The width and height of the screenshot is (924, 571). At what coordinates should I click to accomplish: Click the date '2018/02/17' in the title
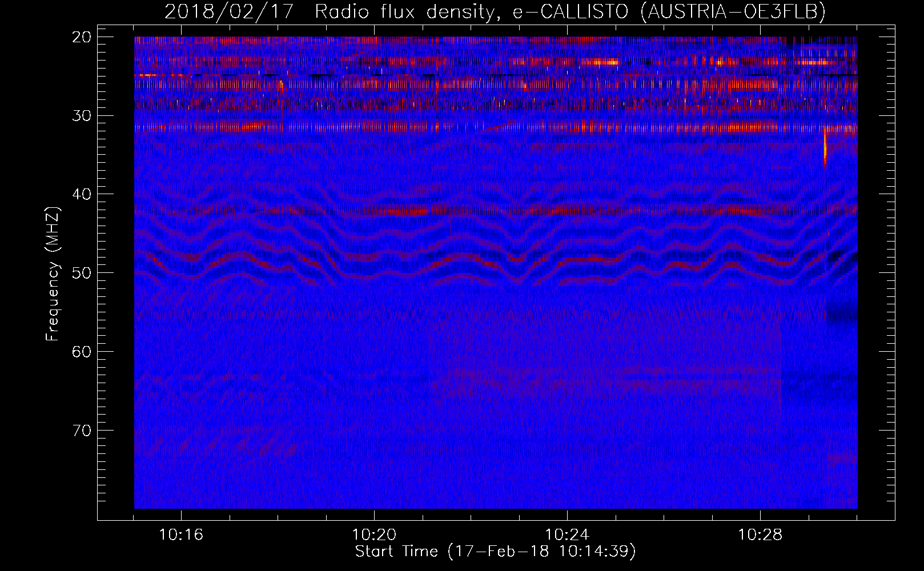tap(229, 11)
